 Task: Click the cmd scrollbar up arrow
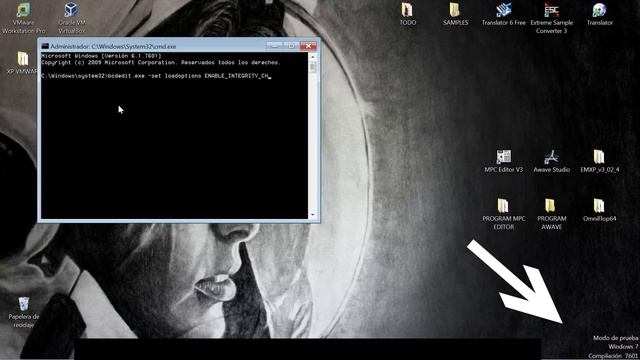tap(313, 57)
